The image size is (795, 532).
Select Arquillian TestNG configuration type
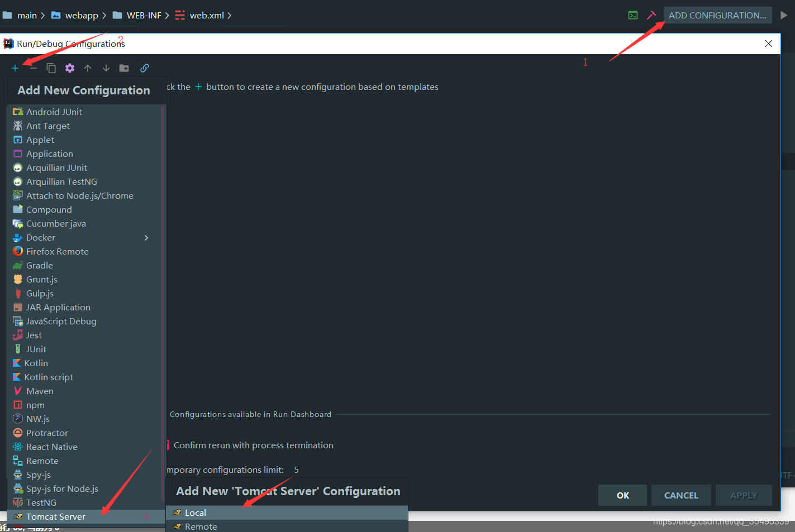[84, 181]
